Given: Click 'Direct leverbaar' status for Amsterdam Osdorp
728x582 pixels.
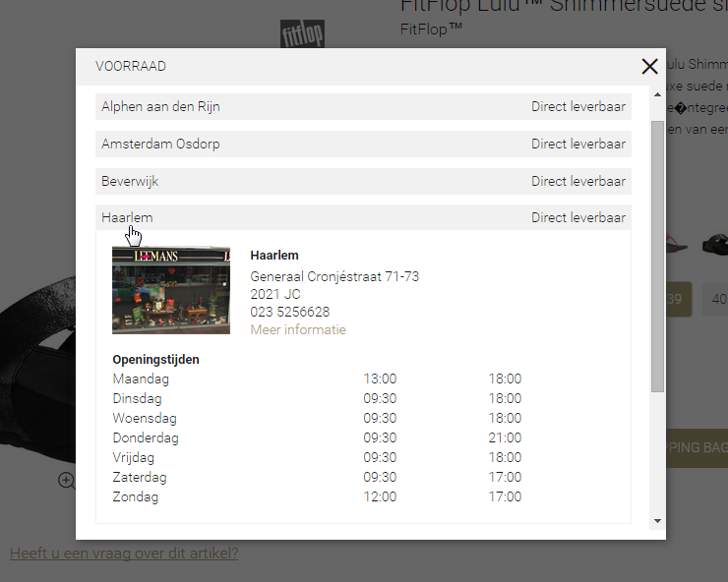Looking at the screenshot, I should coord(578,144).
